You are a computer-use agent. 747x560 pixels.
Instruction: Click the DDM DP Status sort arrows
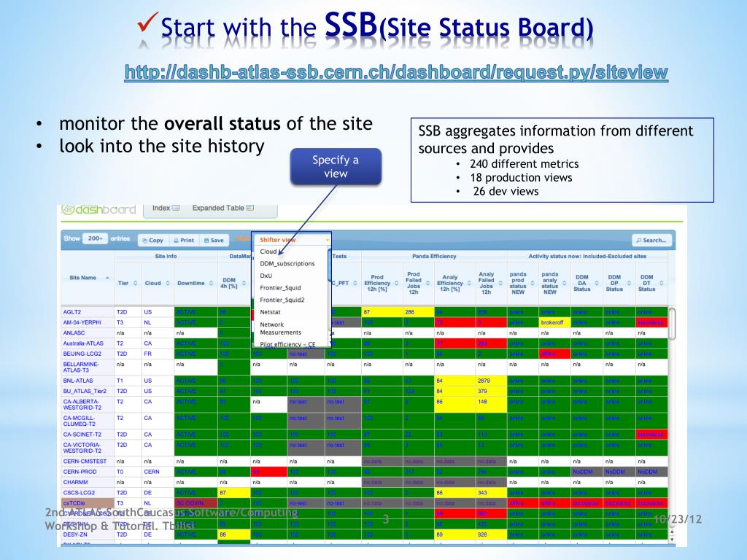click(x=630, y=284)
